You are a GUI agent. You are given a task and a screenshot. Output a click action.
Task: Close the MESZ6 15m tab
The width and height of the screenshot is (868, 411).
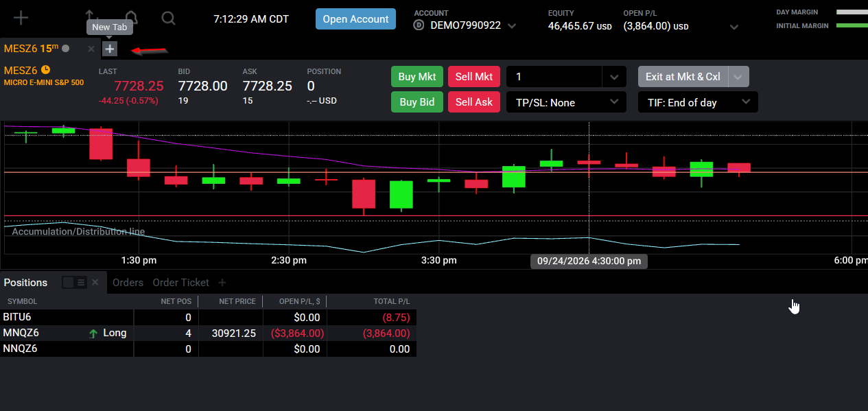[91, 49]
